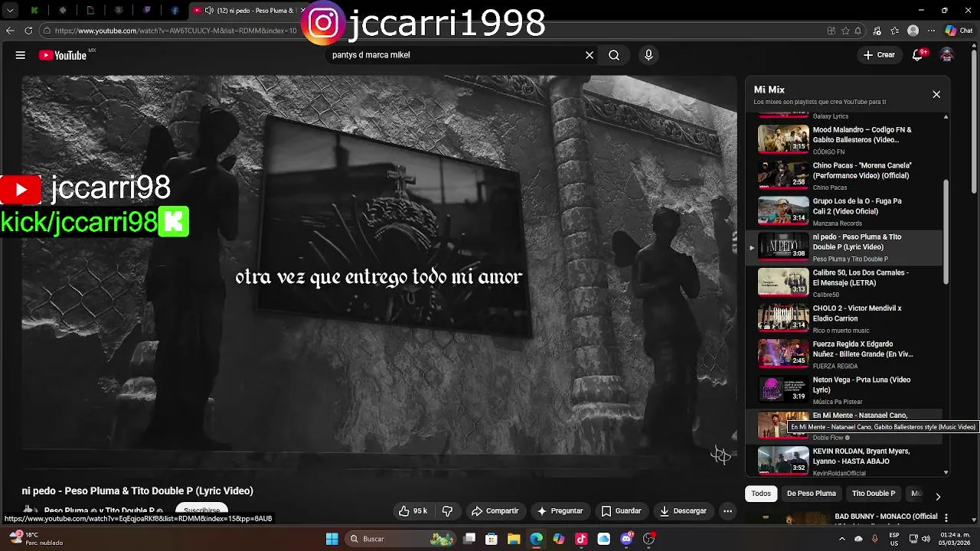
Task: Save the video with Guardar
Action: pos(621,511)
